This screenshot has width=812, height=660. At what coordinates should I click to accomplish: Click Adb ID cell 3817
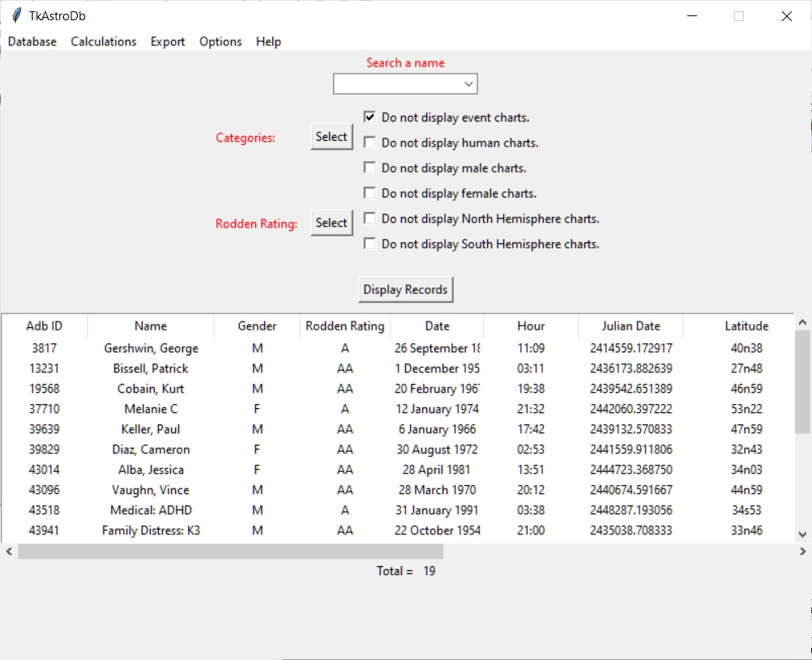pyautogui.click(x=44, y=348)
